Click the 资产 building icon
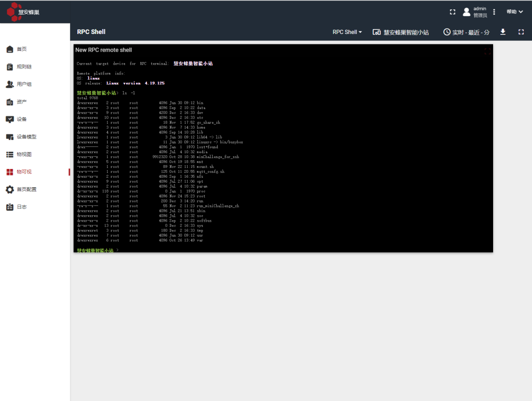This screenshot has height=401, width=532. (x=9, y=102)
